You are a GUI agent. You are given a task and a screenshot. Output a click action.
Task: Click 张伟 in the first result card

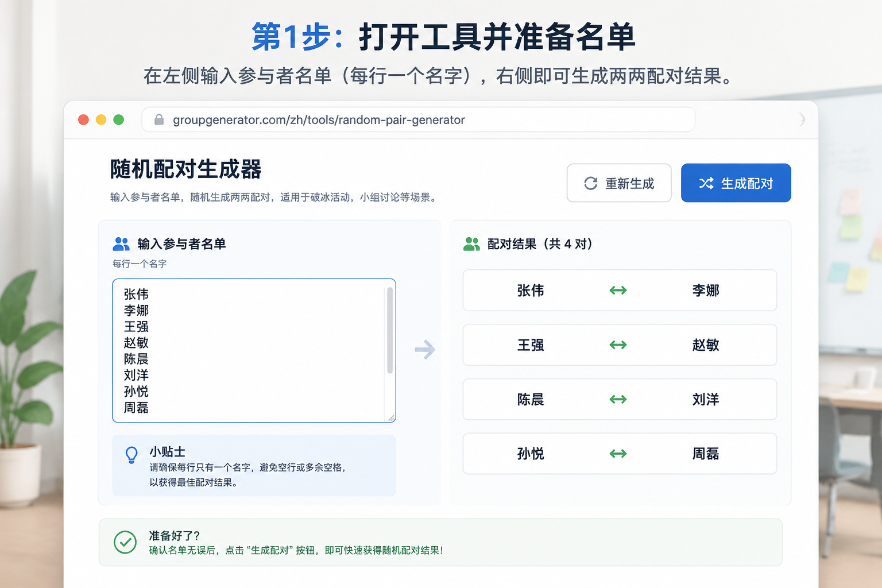(531, 291)
